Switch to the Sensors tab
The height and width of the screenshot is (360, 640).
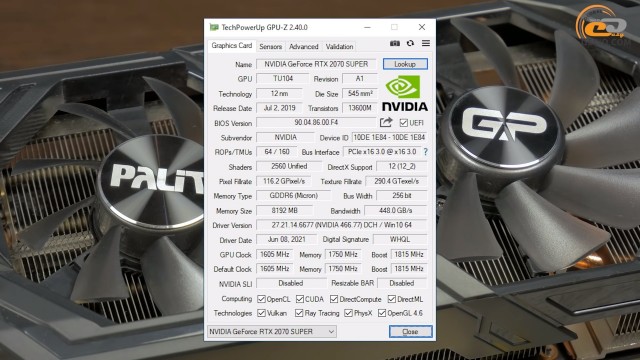coord(271,47)
